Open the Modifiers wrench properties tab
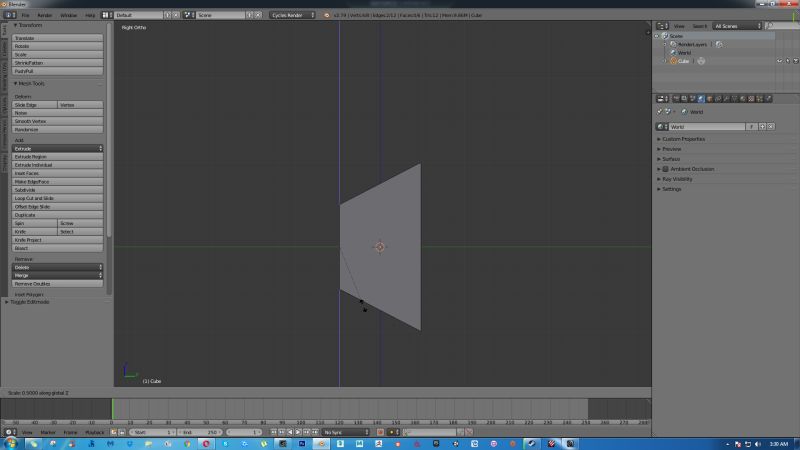 (726, 99)
